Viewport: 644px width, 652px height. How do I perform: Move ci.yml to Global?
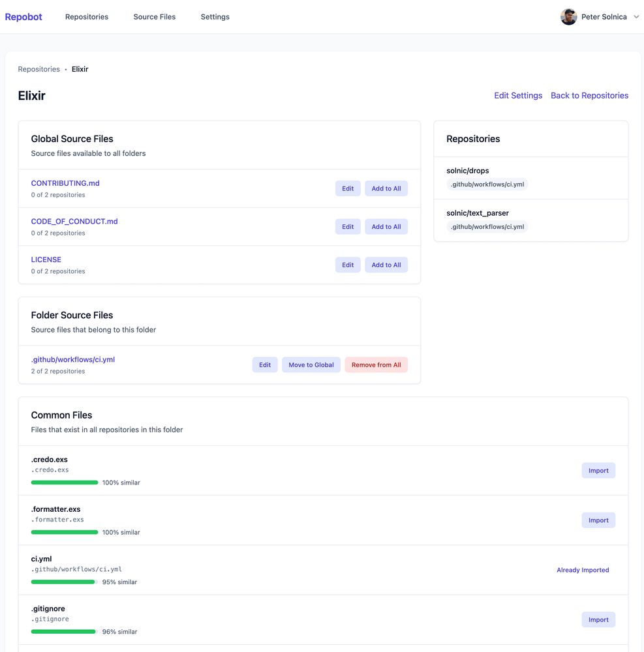[311, 364]
